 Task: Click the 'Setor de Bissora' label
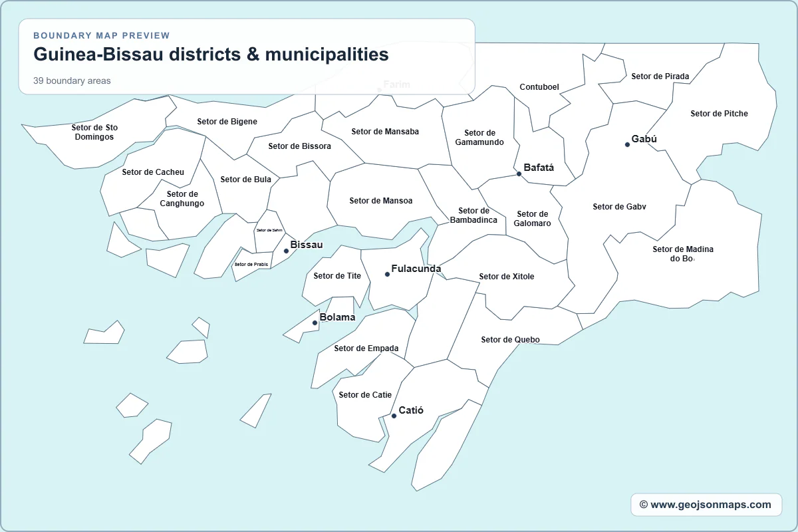coord(299,146)
